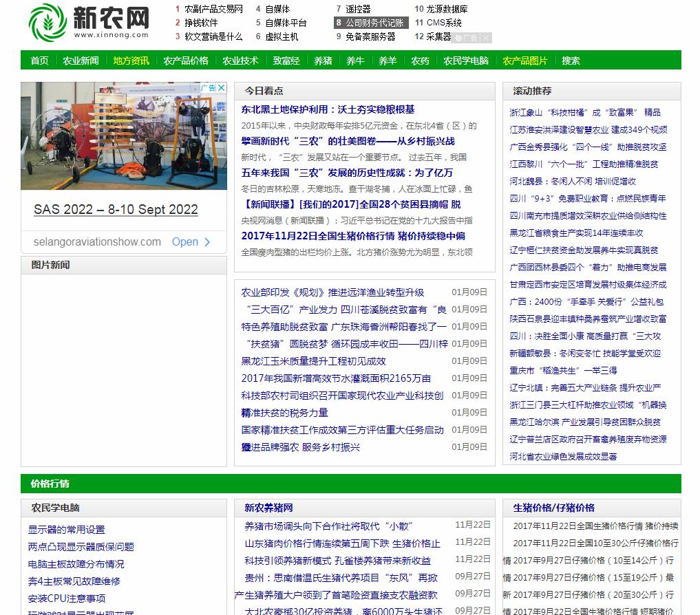Image resolution: width=700 pixels, height=615 pixels.
Task: Click SAS 2022 – 8-10 Sept 2022 headline
Action: (116, 209)
